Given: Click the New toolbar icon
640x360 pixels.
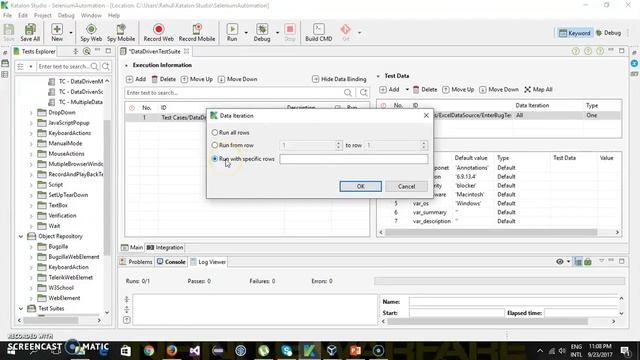Looking at the screenshot, I should [57, 32].
